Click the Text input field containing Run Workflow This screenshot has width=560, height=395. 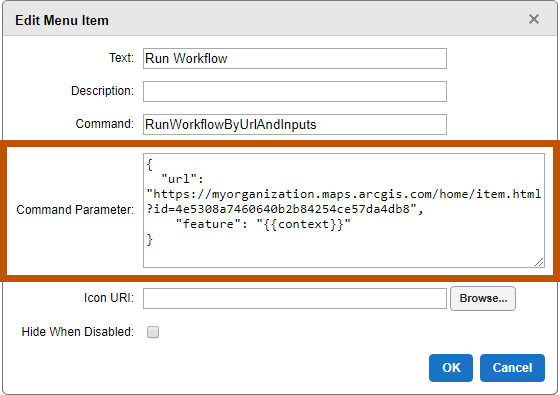point(295,59)
